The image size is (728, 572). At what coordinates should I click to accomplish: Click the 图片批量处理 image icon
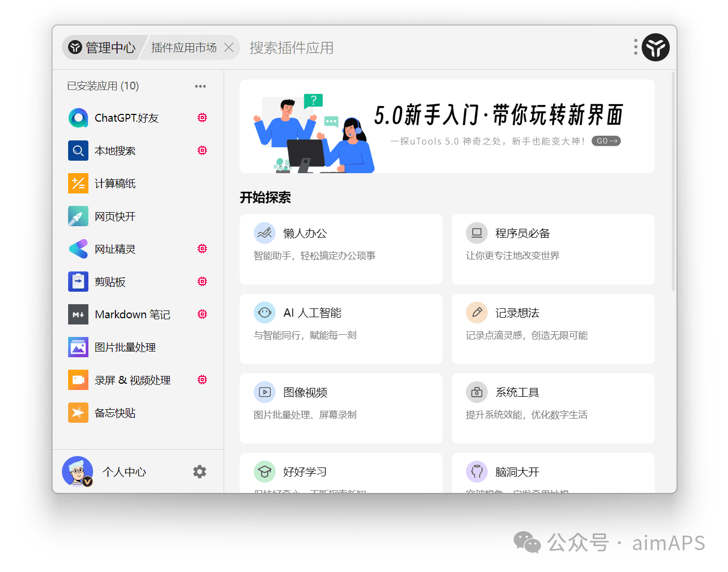point(78,347)
